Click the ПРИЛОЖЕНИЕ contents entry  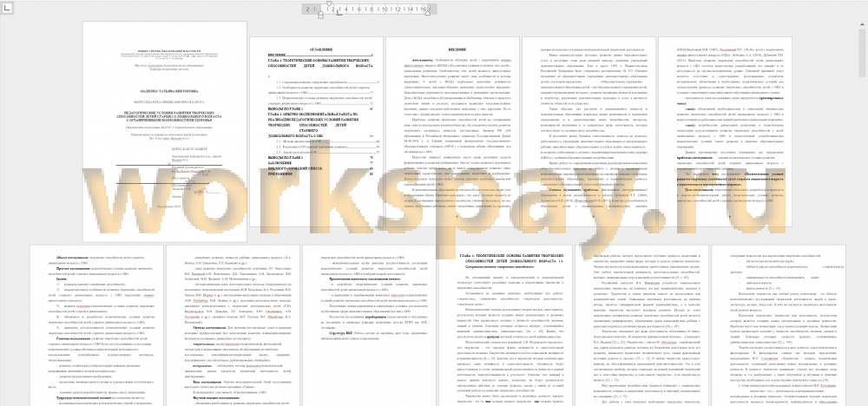coord(320,174)
